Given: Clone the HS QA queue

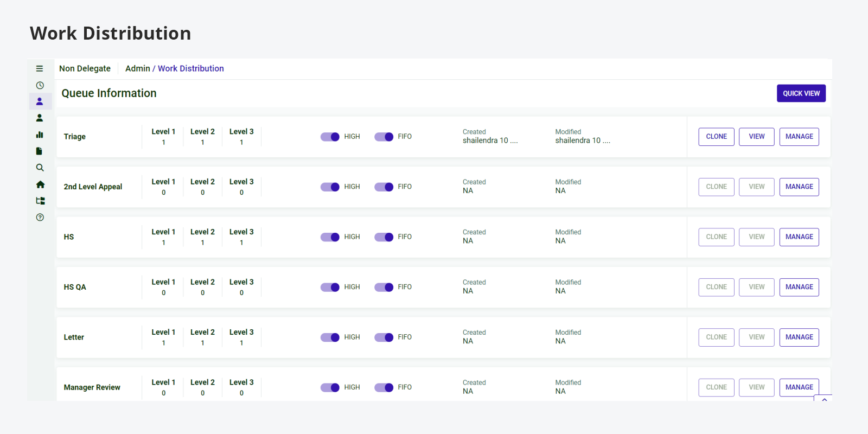Looking at the screenshot, I should [x=717, y=287].
